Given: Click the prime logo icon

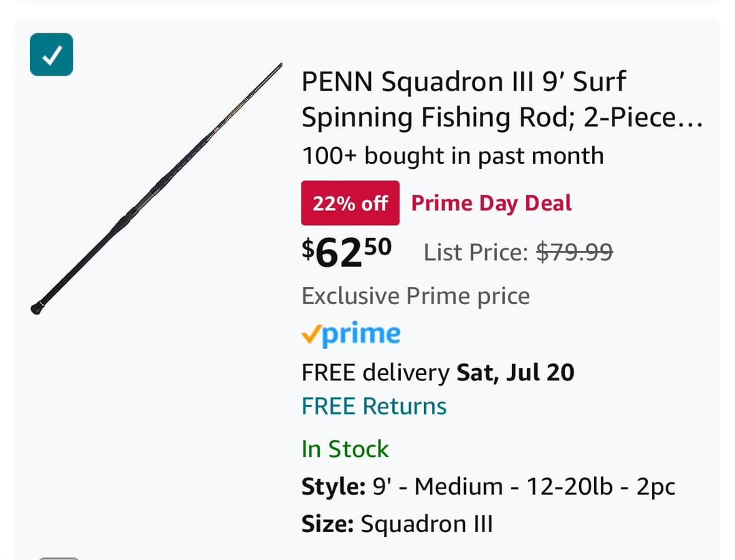Looking at the screenshot, I should 351,334.
